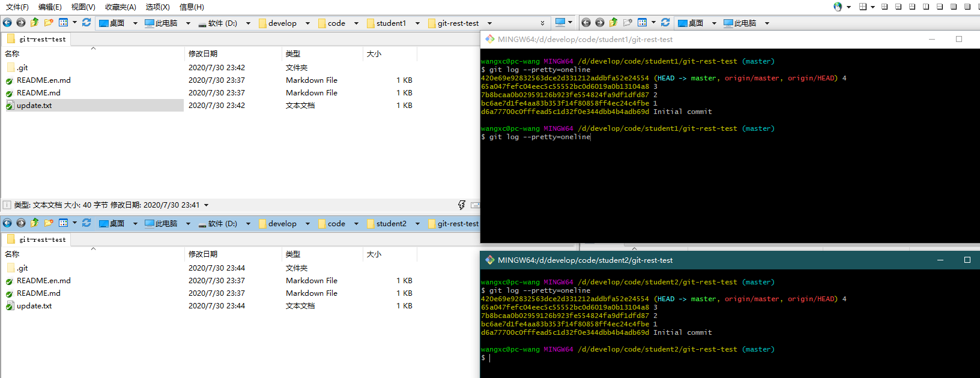Click student1 breadcrumb folder
Image resolution: width=980 pixels, height=378 pixels.
click(x=386, y=23)
